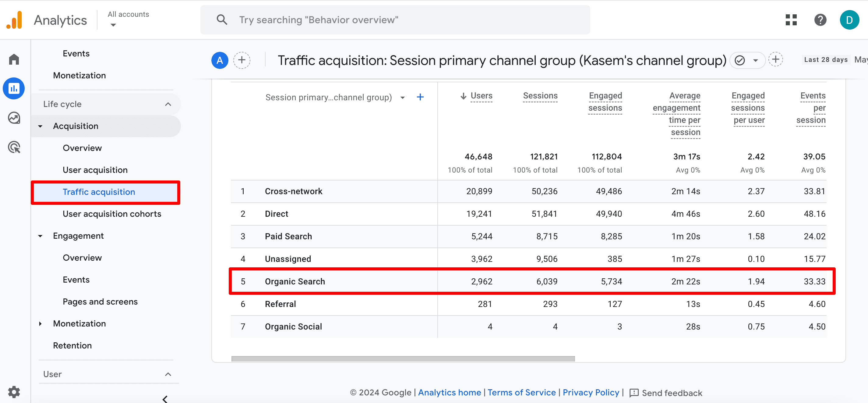Viewport: 868px width, 403px height.
Task: Click the Direct sessions value 51,841
Action: tap(544, 214)
